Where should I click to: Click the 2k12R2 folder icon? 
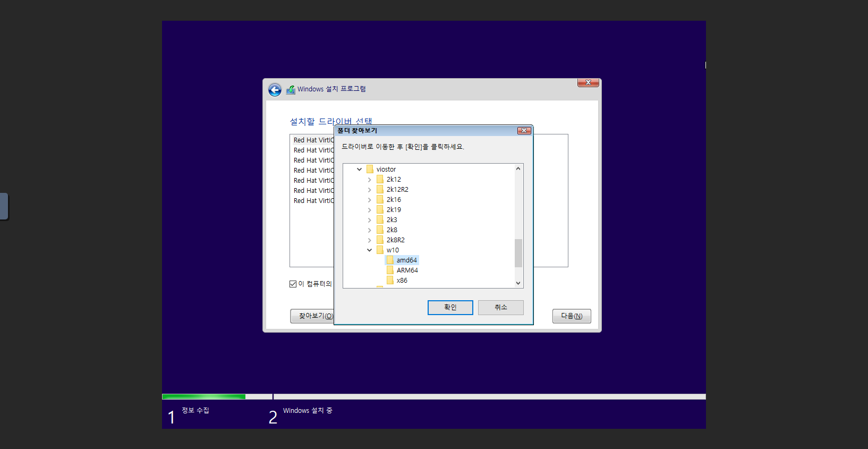point(380,190)
